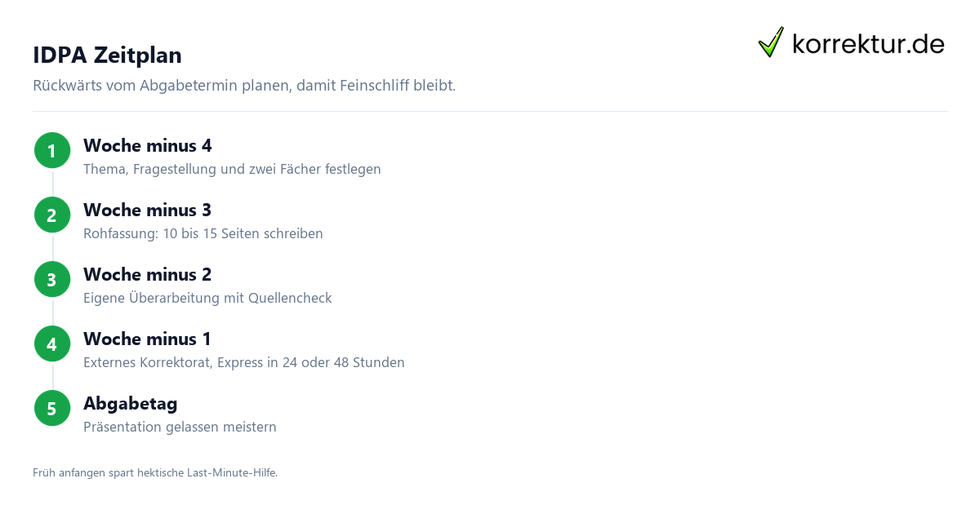Click the green step 2 circle
The height and width of the screenshot is (514, 980).
point(52,215)
